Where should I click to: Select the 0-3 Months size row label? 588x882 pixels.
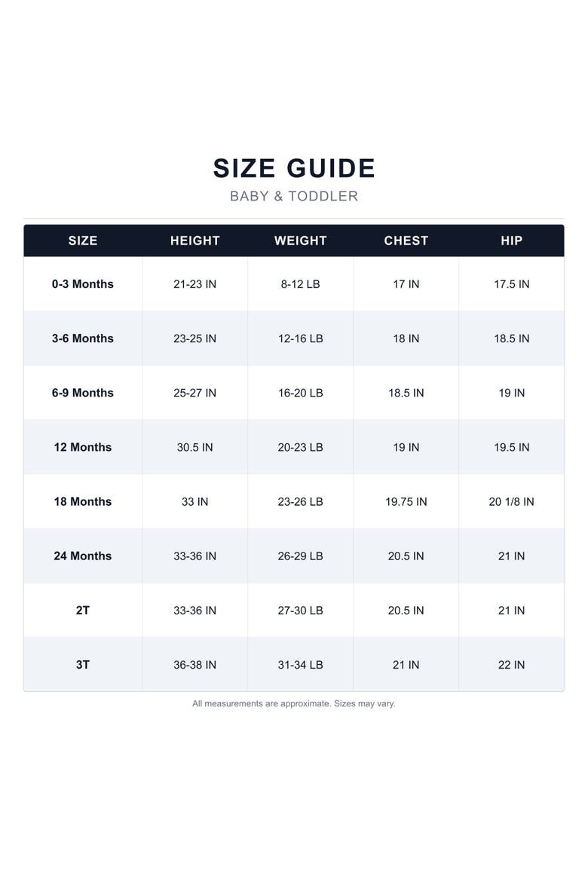[83, 284]
